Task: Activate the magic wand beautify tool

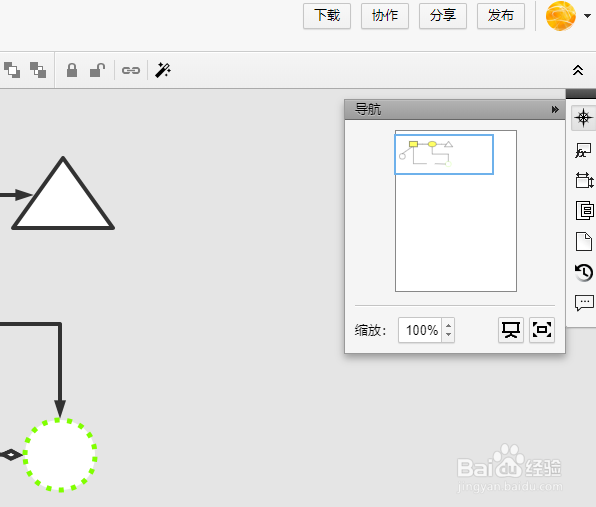Action: coord(163,70)
